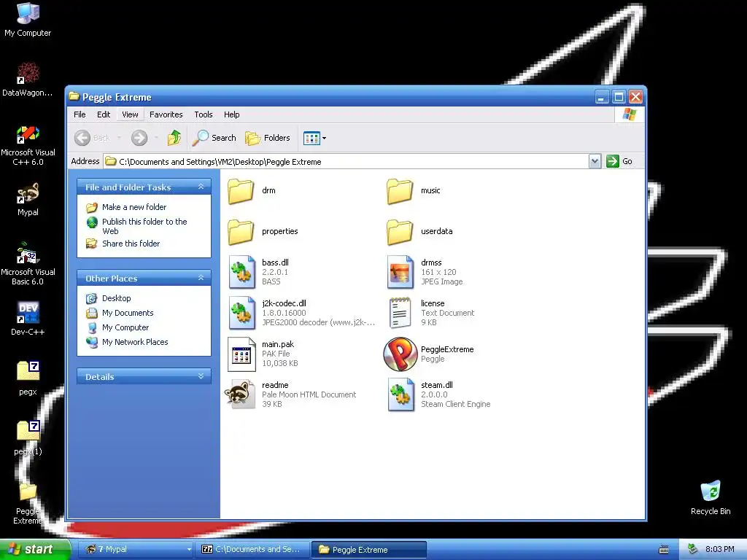This screenshot has height=560, width=747.
Task: Toggle the Folders pane button
Action: [268, 138]
